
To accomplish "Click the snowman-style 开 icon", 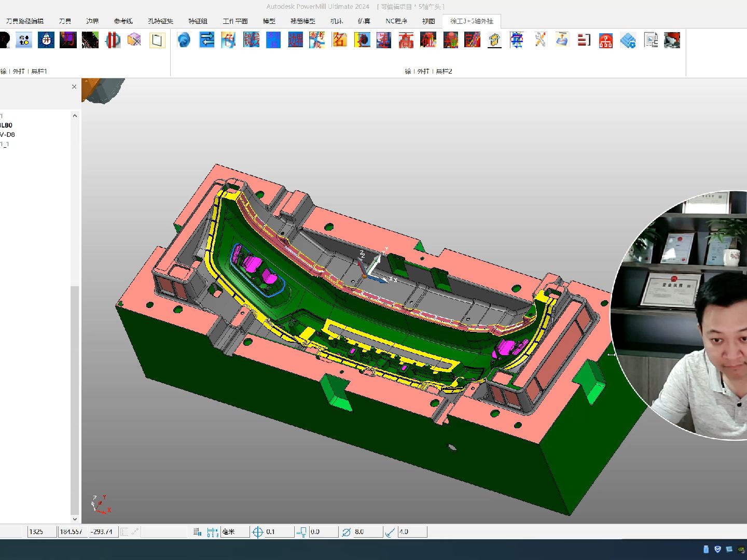I will click(46, 40).
